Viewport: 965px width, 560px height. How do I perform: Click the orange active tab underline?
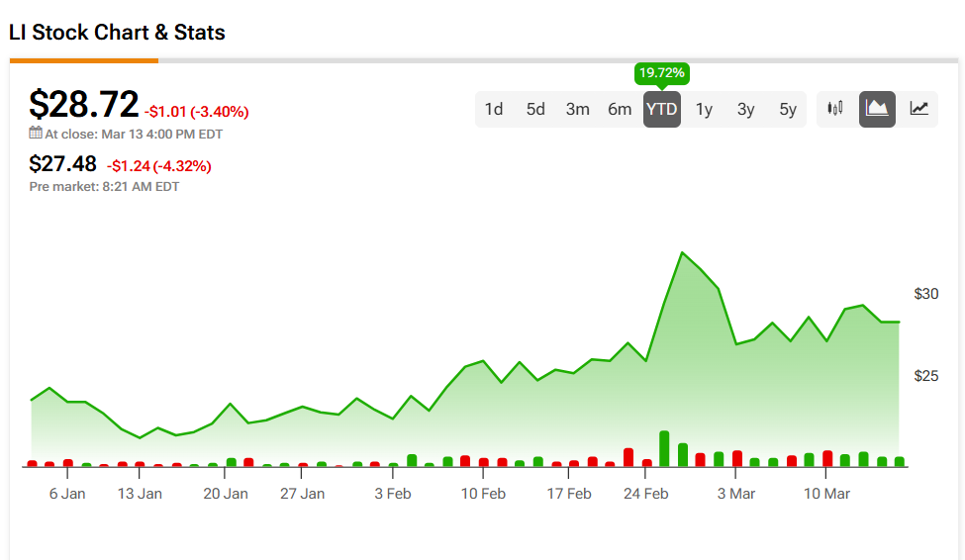[84, 60]
